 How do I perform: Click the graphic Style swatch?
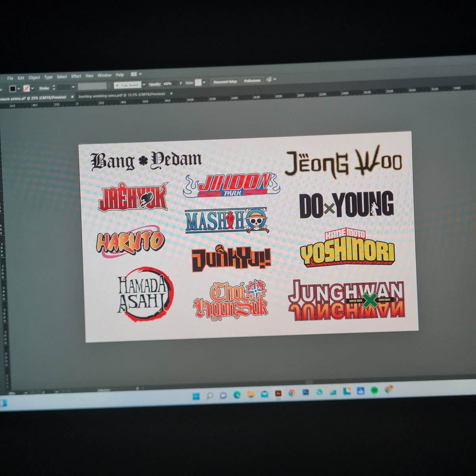click(198, 83)
